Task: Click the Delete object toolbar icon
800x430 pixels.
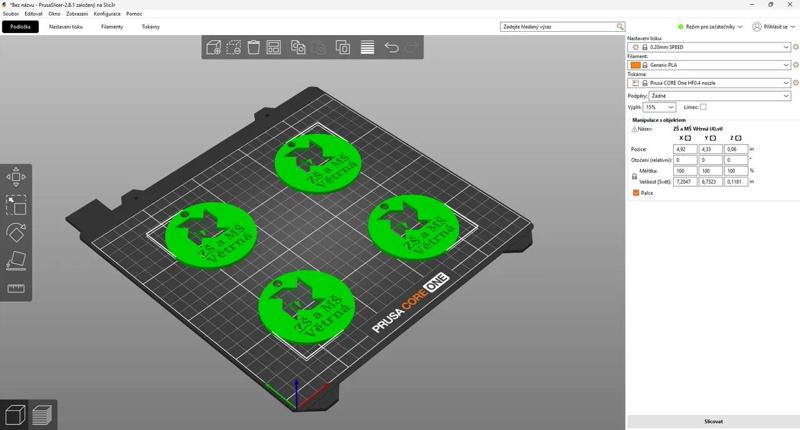Action: 234,47
